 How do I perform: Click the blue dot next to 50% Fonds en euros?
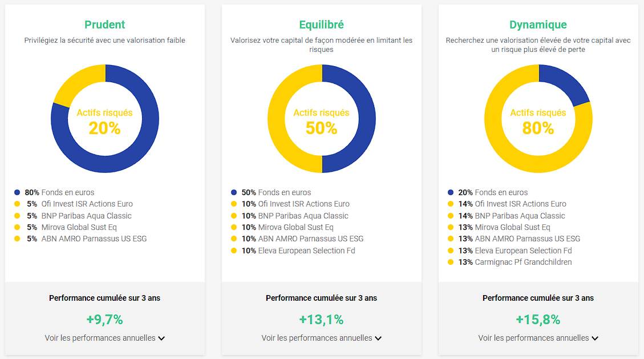click(234, 192)
